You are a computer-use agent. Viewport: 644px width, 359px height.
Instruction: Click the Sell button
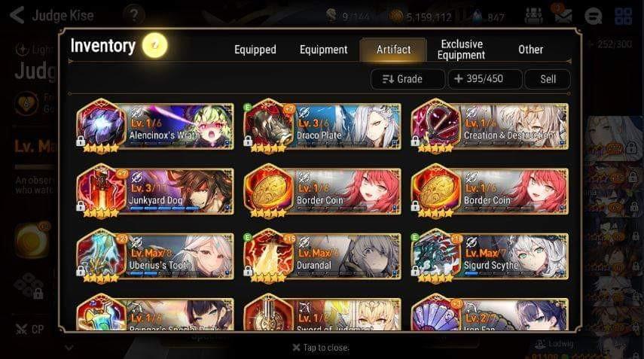coord(548,79)
